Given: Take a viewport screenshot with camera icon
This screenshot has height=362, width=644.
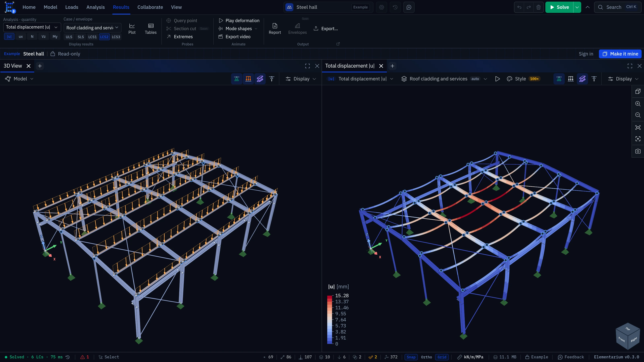Looking at the screenshot, I should pyautogui.click(x=638, y=151).
